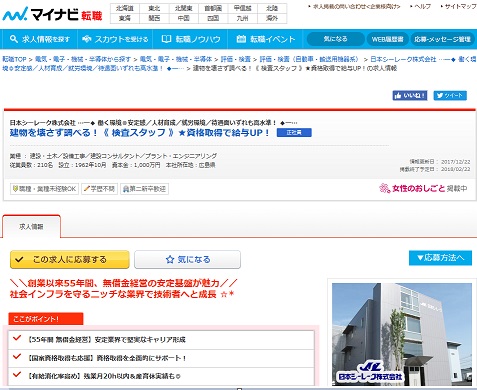
Task: Click the 職種・業種未経験OK tag
Action: point(44,189)
